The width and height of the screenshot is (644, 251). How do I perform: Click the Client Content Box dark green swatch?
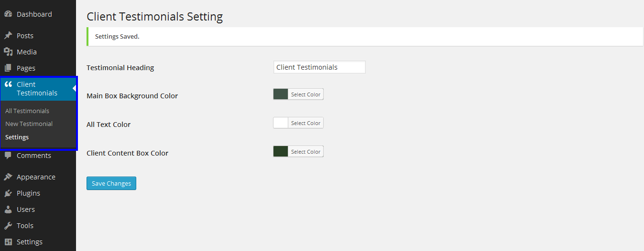281,152
